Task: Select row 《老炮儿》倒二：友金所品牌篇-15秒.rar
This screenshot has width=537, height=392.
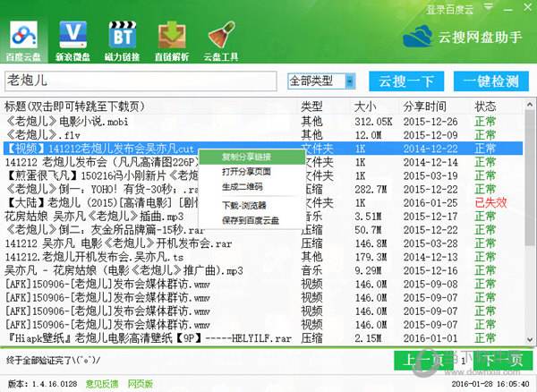Action: (x=263, y=230)
